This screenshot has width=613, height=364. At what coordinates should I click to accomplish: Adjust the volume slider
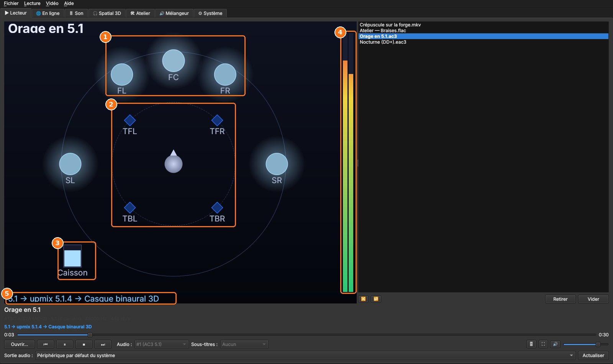(586, 344)
